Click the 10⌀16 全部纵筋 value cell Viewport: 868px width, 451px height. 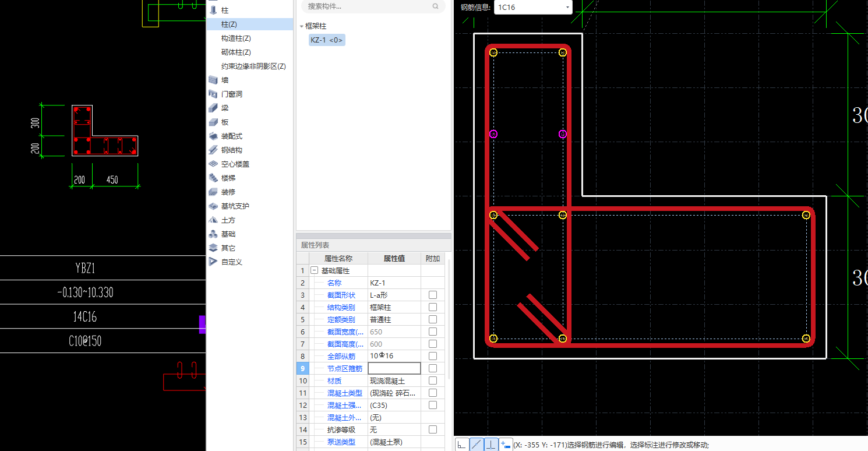(394, 356)
